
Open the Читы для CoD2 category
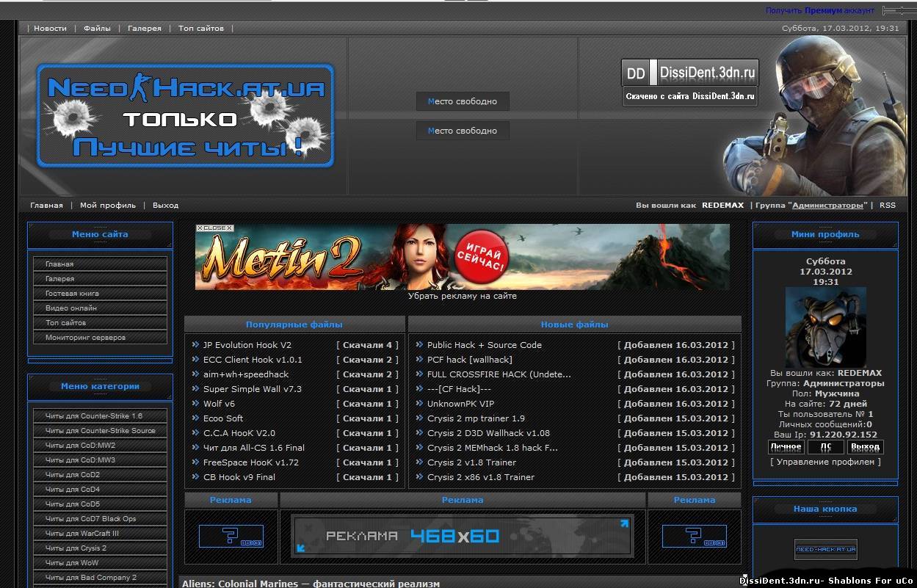coord(101,475)
